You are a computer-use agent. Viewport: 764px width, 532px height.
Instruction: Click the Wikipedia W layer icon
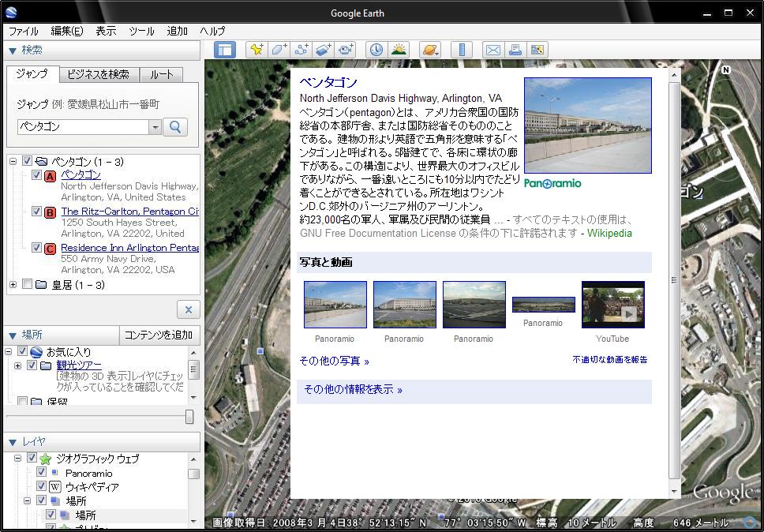tap(55, 487)
